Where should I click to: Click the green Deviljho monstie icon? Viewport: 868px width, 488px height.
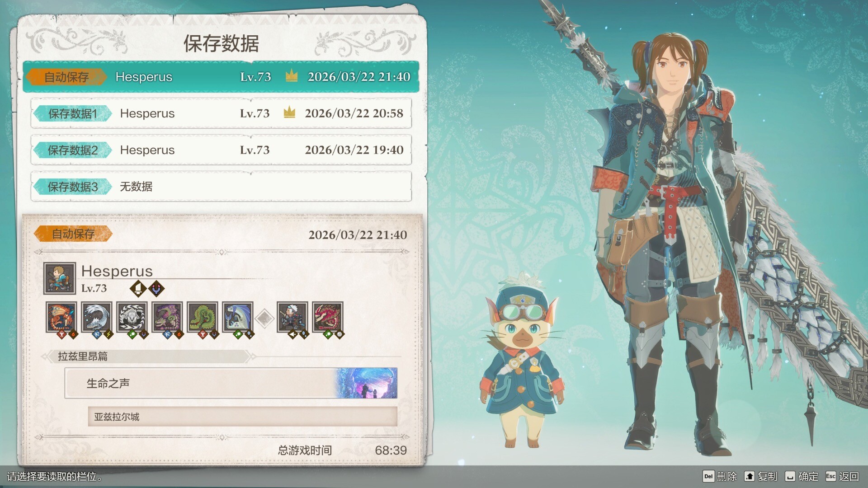(x=202, y=317)
